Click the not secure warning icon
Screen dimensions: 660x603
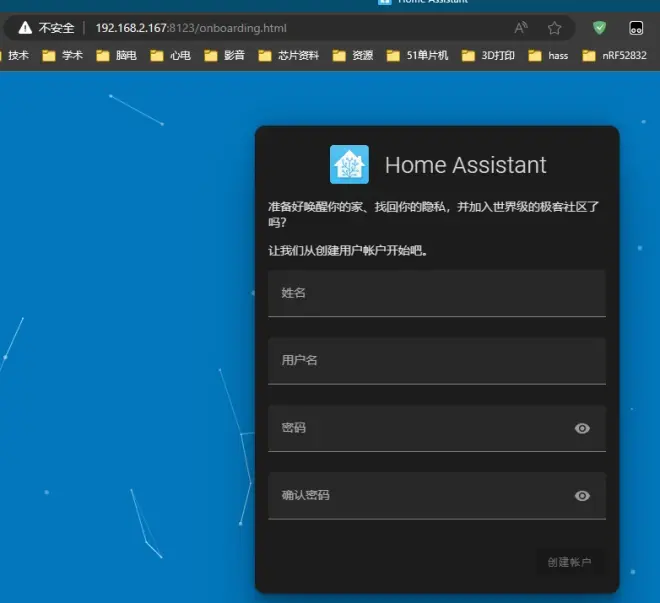click(x=25, y=28)
